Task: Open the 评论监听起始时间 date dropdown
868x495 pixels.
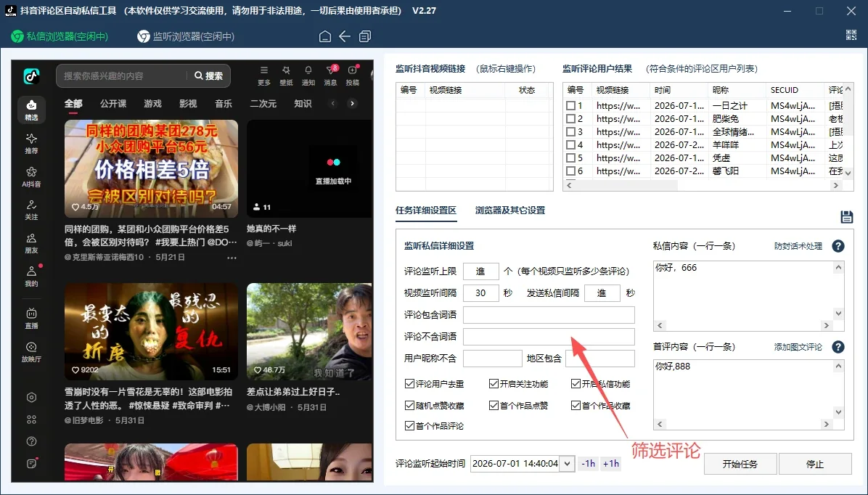Action: 567,464
